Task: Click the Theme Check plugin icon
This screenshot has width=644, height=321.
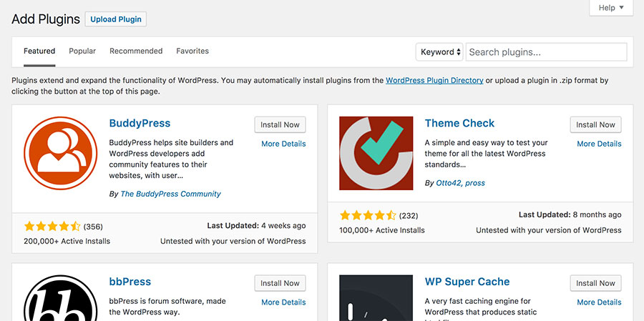Action: (x=376, y=153)
